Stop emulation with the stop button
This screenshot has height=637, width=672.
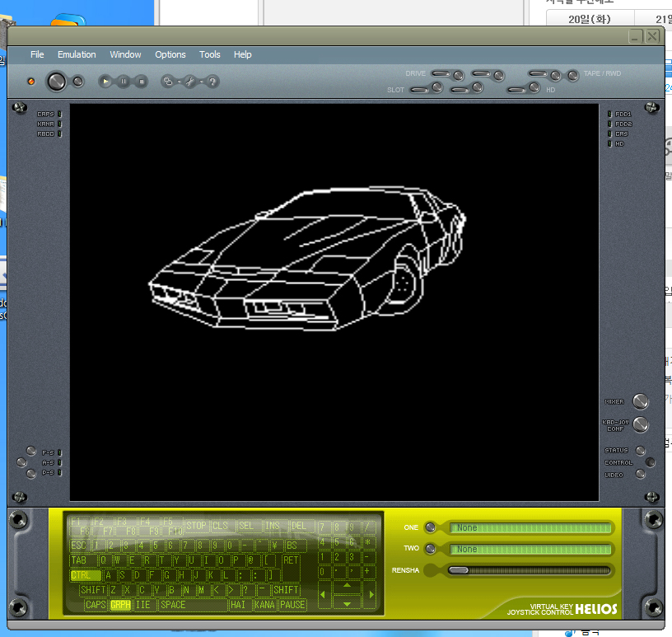[142, 81]
